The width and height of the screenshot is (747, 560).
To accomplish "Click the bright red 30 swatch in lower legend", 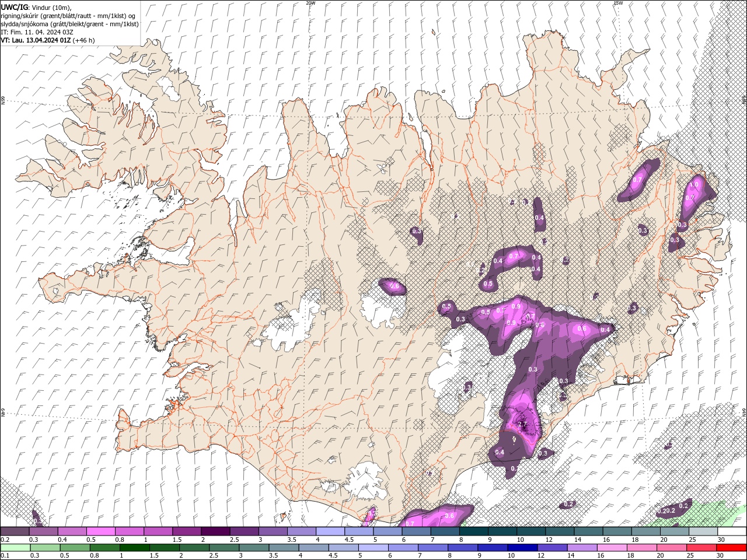I will click(x=731, y=548).
